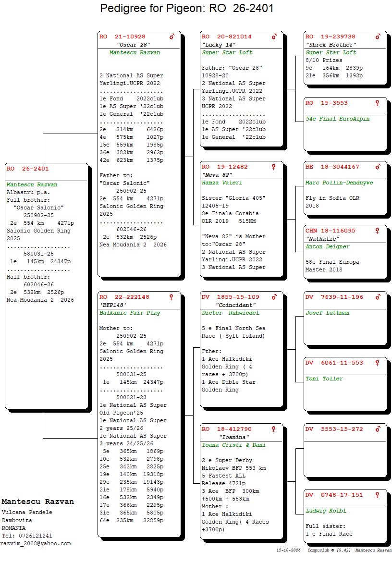Image resolution: width=392 pixels, height=563 pixels.
Task: Click the female symbol beside RO 18-412790
Action: coord(273,429)
